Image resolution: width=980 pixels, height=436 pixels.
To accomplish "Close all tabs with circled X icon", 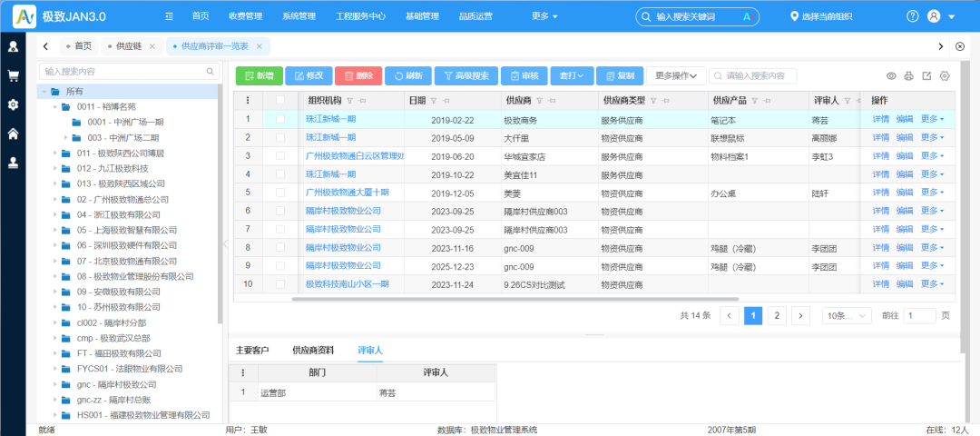I will tap(961, 46).
